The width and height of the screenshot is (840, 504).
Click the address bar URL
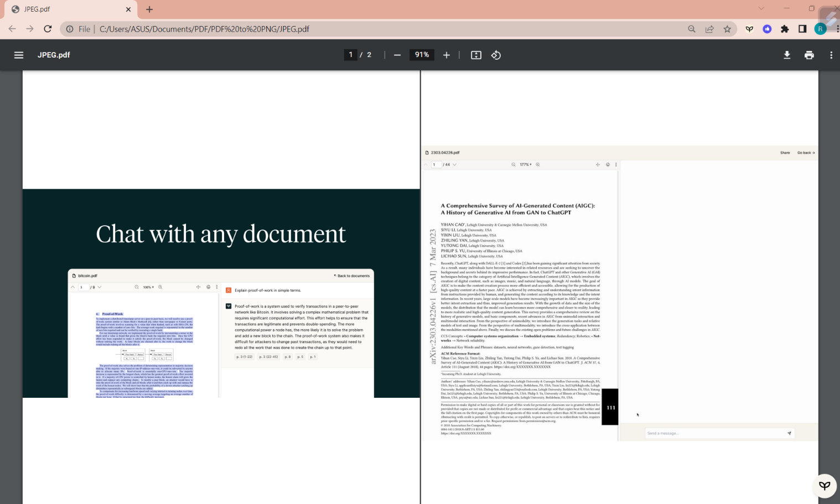[x=204, y=29]
